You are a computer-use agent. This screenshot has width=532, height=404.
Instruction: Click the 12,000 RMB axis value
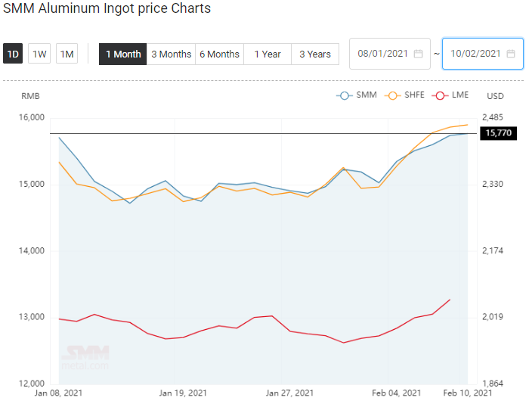click(x=32, y=384)
